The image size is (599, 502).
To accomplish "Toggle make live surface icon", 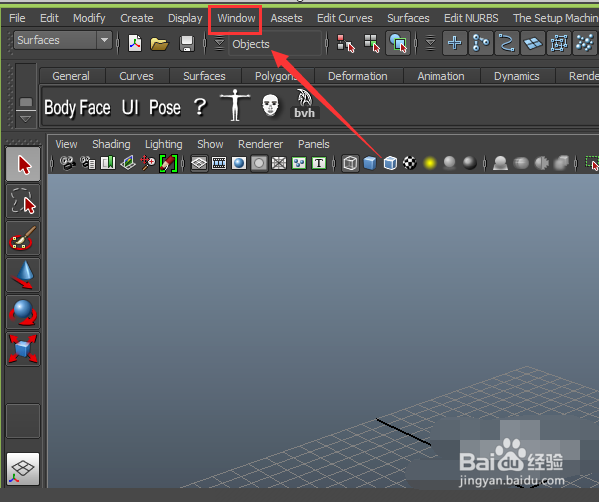I will click(559, 43).
